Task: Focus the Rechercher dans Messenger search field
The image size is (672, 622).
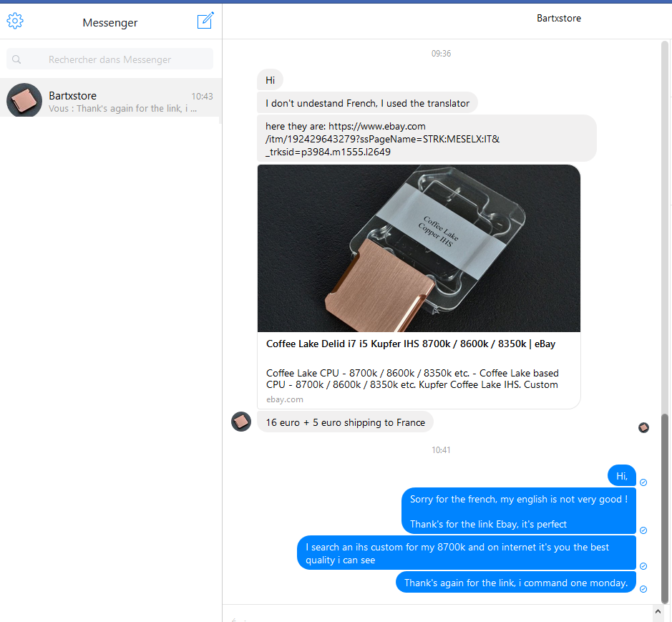Action: tap(109, 59)
